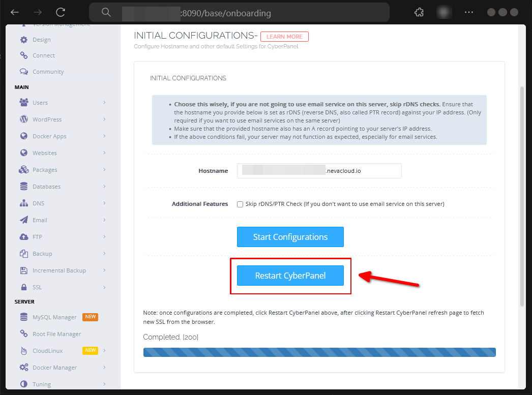Screen dimensions: 532x395
Task: Expand the SSL submenu chevron
Action: [x=104, y=287]
